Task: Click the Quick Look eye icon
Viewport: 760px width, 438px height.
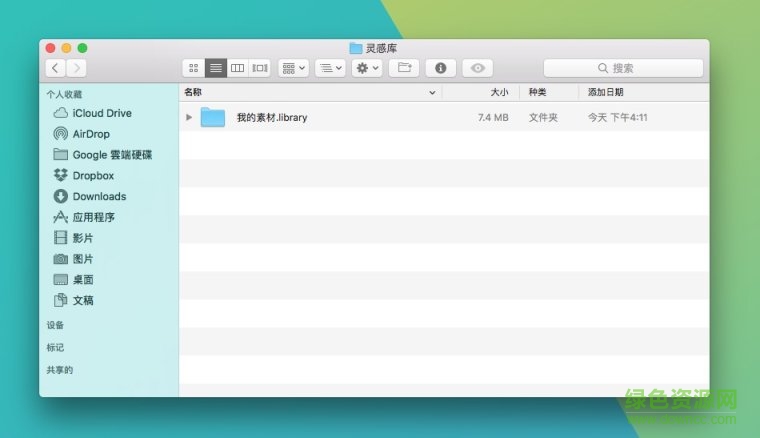Action: (x=477, y=68)
